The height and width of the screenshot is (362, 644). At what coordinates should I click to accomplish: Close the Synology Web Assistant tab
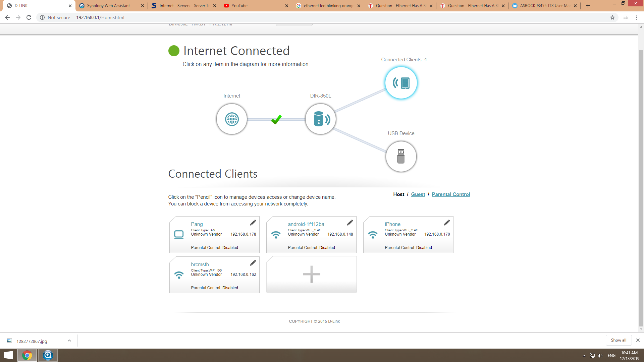click(x=143, y=6)
